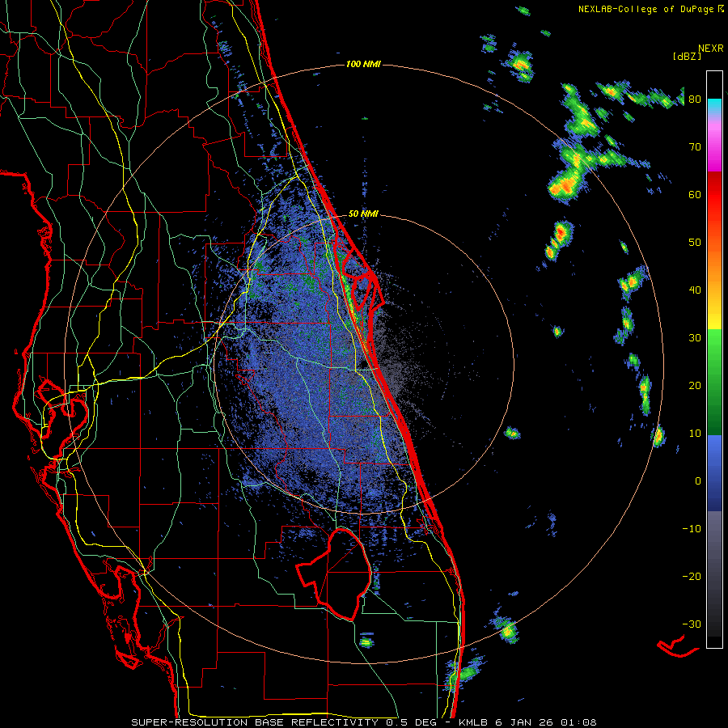This screenshot has width=728, height=728.
Task: Click the green band of the color scale
Action: tap(714, 382)
